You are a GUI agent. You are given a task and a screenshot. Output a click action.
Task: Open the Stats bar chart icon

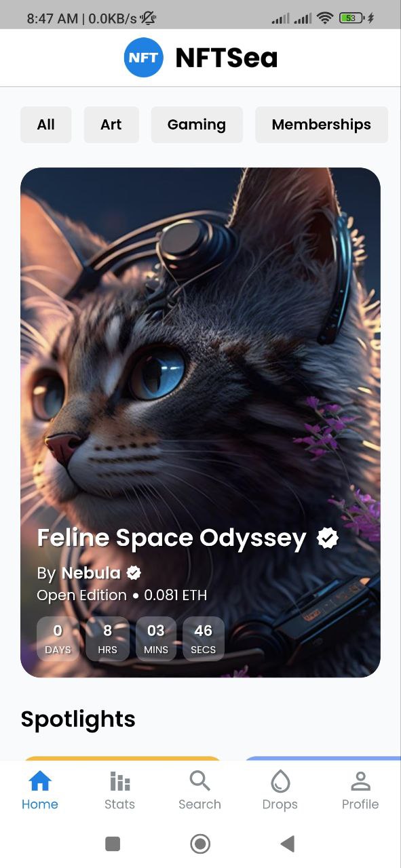pos(119,782)
